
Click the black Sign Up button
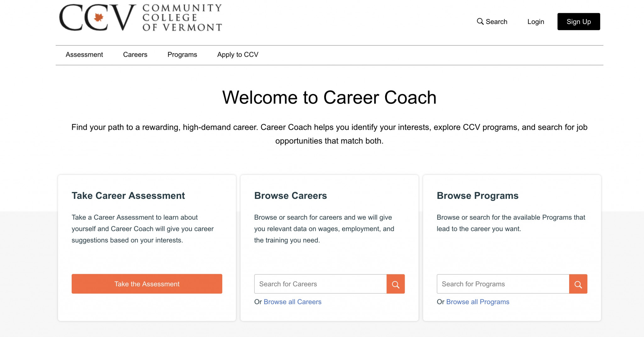point(579,21)
